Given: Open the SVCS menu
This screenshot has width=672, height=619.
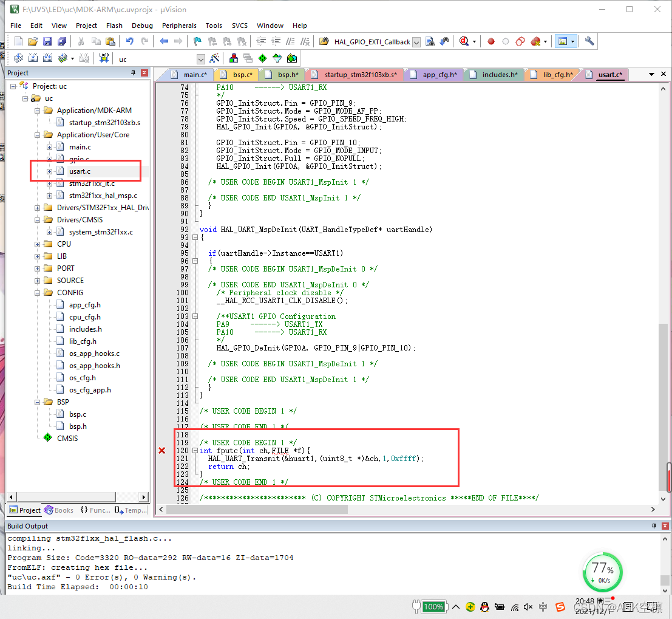Looking at the screenshot, I should point(240,26).
